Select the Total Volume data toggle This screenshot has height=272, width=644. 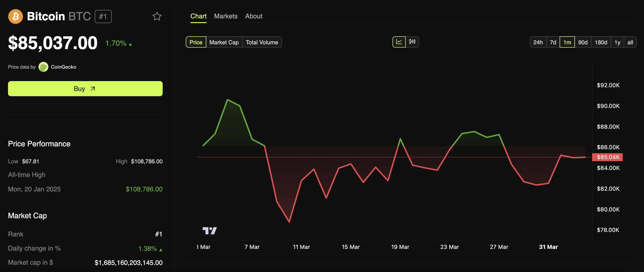(x=261, y=42)
